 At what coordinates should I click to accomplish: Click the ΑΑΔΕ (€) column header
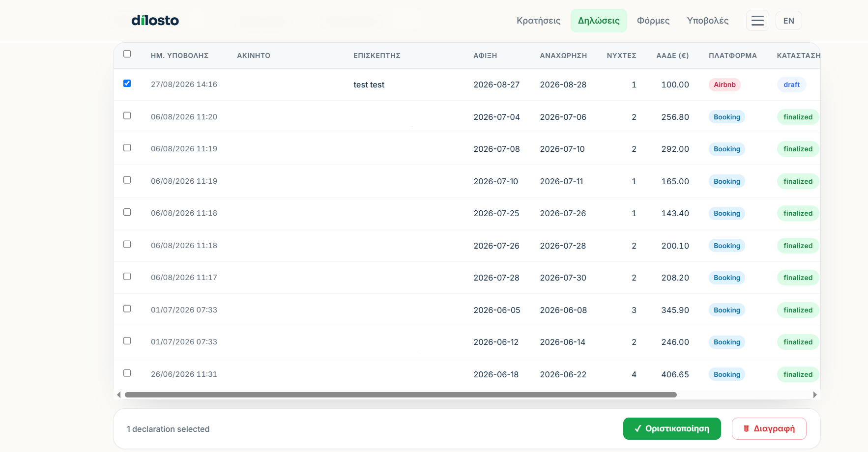click(672, 56)
